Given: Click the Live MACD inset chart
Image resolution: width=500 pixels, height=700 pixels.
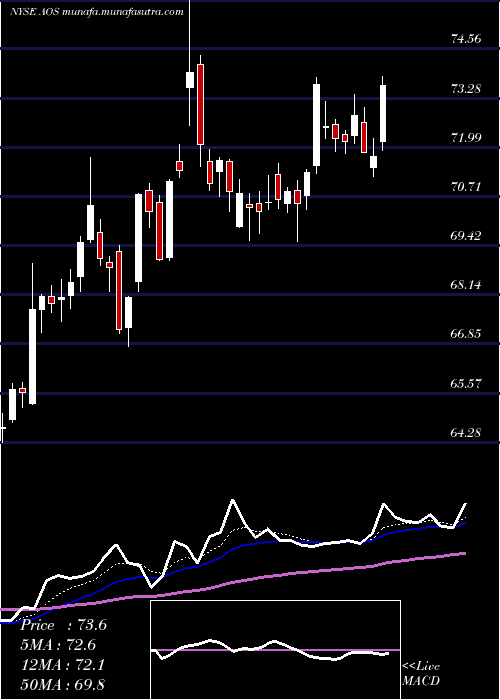Looking at the screenshot, I should 275,650.
